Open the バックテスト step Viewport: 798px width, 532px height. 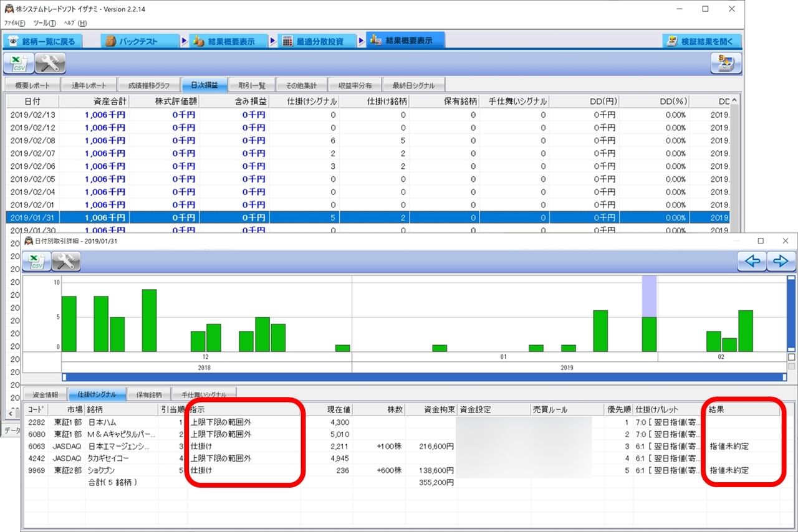click(x=140, y=41)
